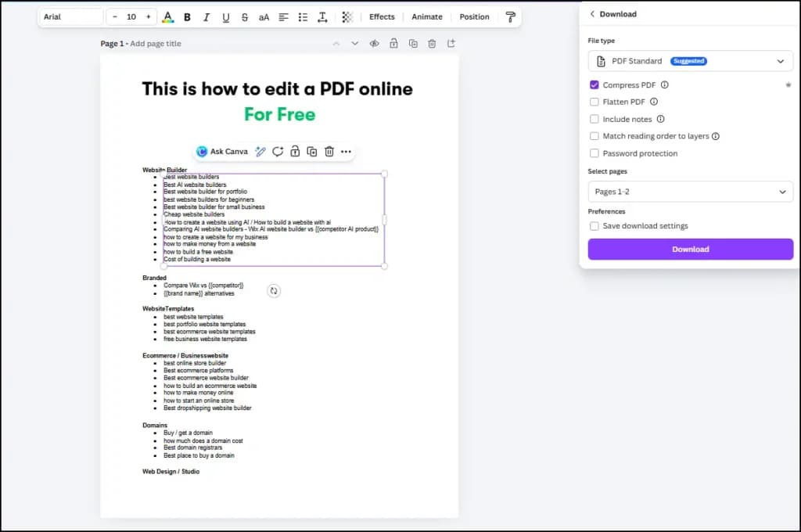Enable Password protection
Image resolution: width=801 pixels, height=532 pixels.
pos(594,153)
